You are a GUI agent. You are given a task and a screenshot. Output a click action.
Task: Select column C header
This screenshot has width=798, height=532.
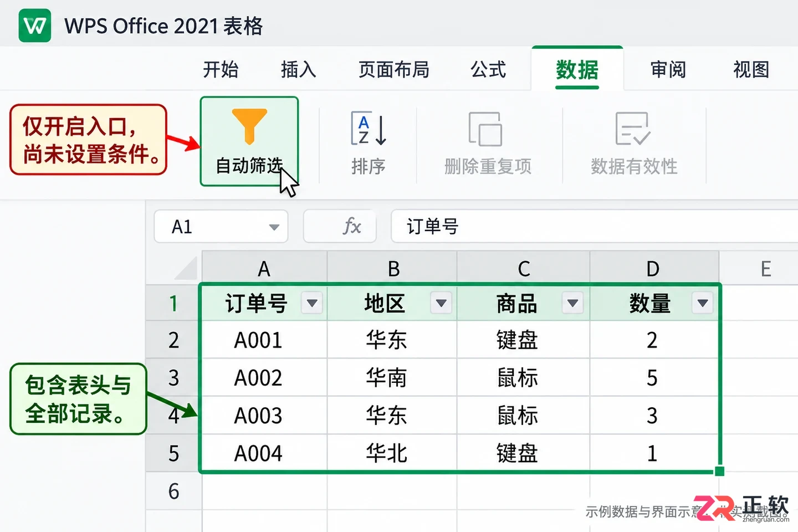pyautogui.click(x=524, y=268)
